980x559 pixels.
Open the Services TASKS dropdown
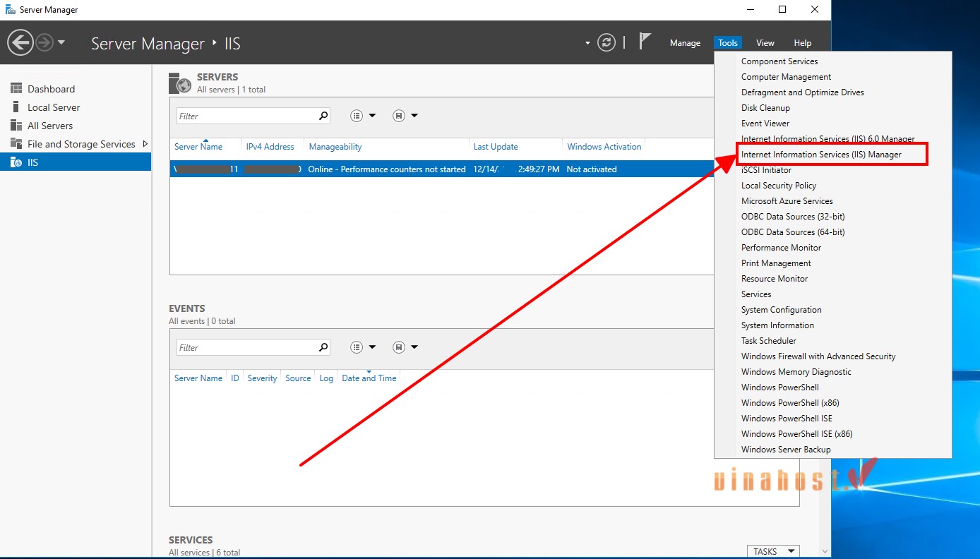pos(773,551)
